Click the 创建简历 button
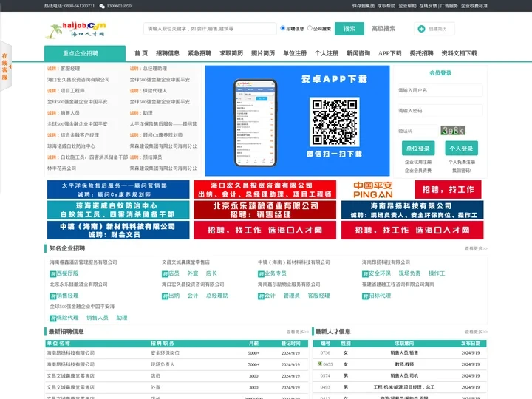Viewport: 532px width, 399px height. (434, 29)
